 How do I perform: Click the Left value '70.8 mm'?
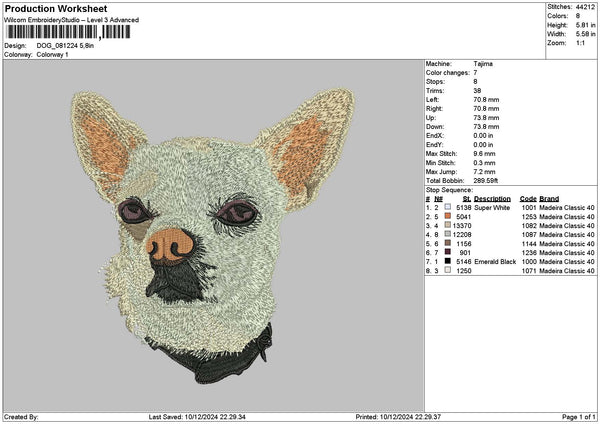(x=486, y=100)
